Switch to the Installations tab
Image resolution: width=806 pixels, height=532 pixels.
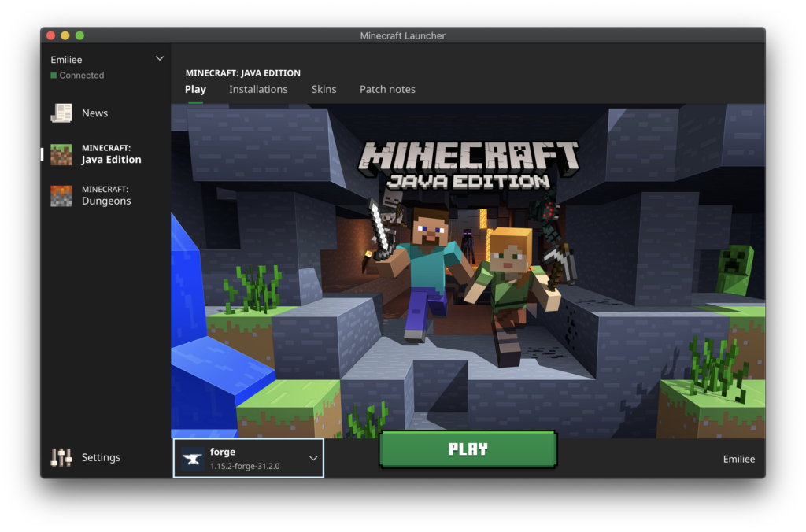pyautogui.click(x=258, y=89)
